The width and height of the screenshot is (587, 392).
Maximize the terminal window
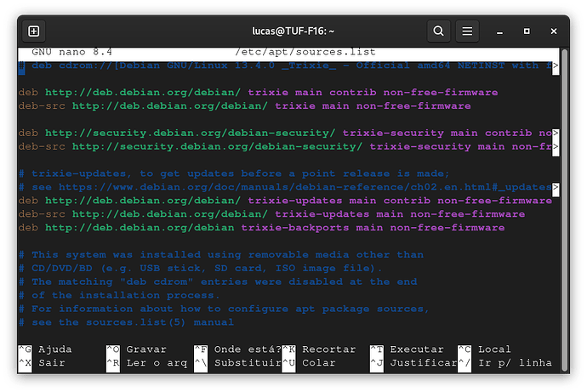[527, 31]
